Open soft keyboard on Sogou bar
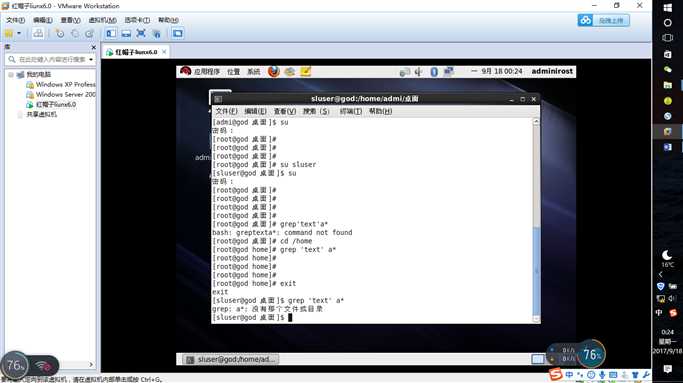The image size is (683, 383). (x=613, y=375)
